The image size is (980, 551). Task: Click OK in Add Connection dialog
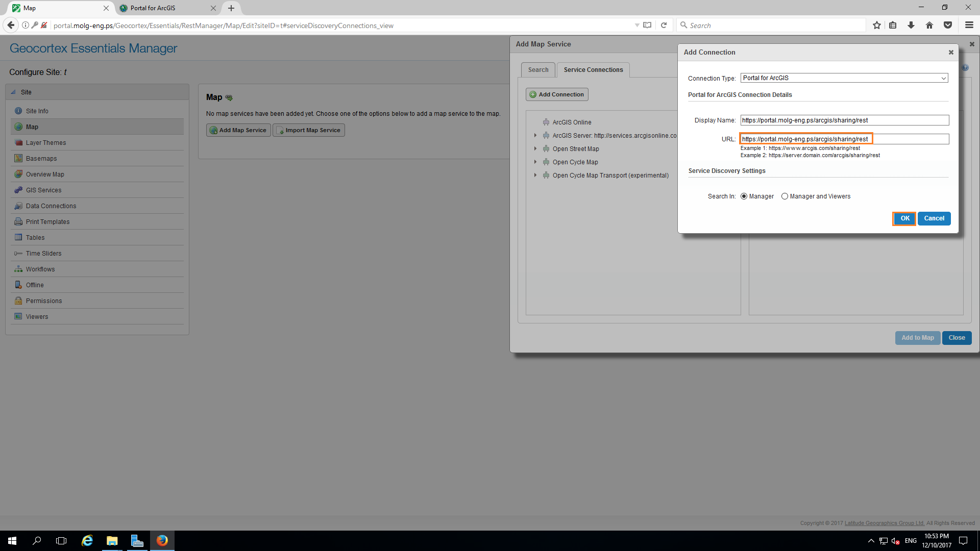(x=904, y=218)
